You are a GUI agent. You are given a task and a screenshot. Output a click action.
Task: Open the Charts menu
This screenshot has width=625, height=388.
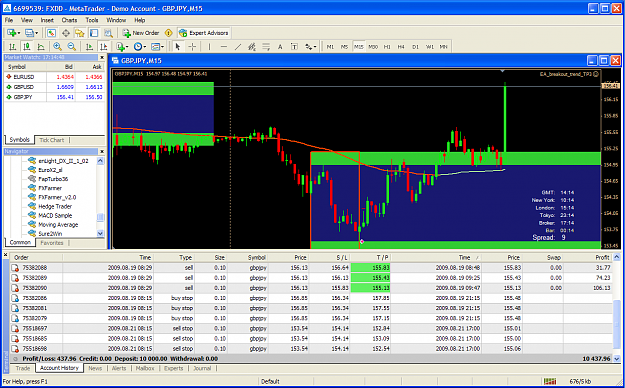tap(69, 20)
